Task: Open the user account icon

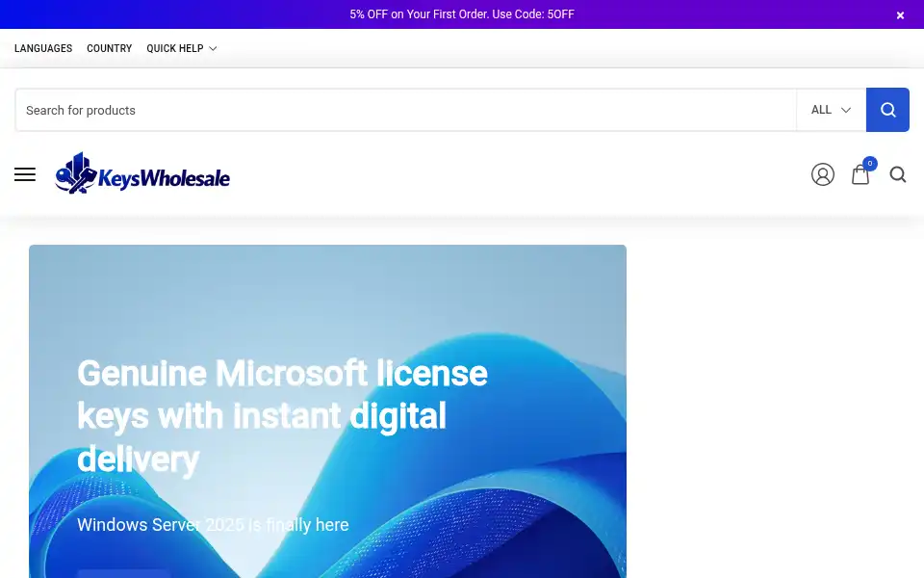Action: [x=823, y=174]
